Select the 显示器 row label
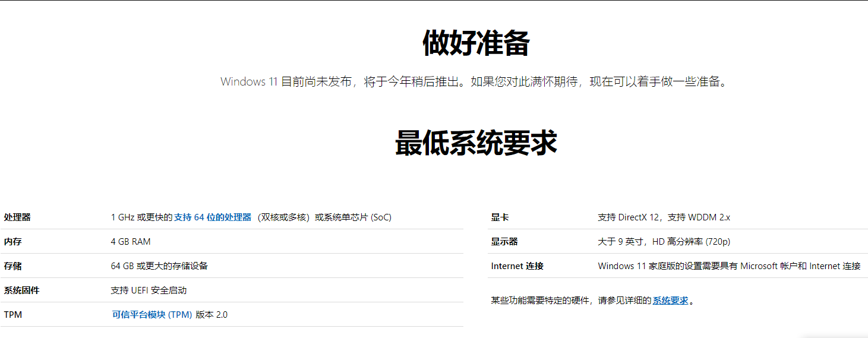 click(x=504, y=242)
